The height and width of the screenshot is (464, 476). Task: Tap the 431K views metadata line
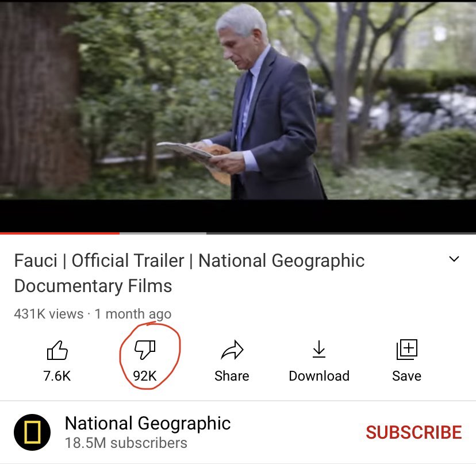(x=93, y=314)
